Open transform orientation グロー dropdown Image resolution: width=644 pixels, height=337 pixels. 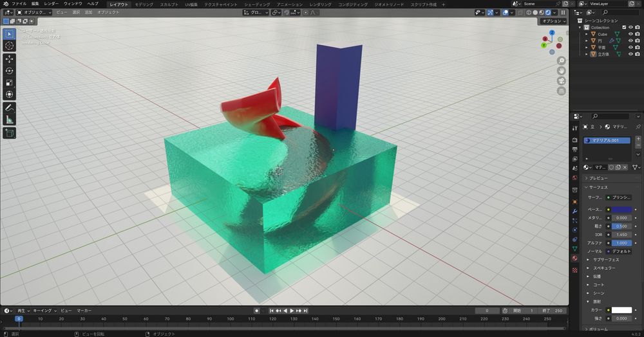point(256,13)
